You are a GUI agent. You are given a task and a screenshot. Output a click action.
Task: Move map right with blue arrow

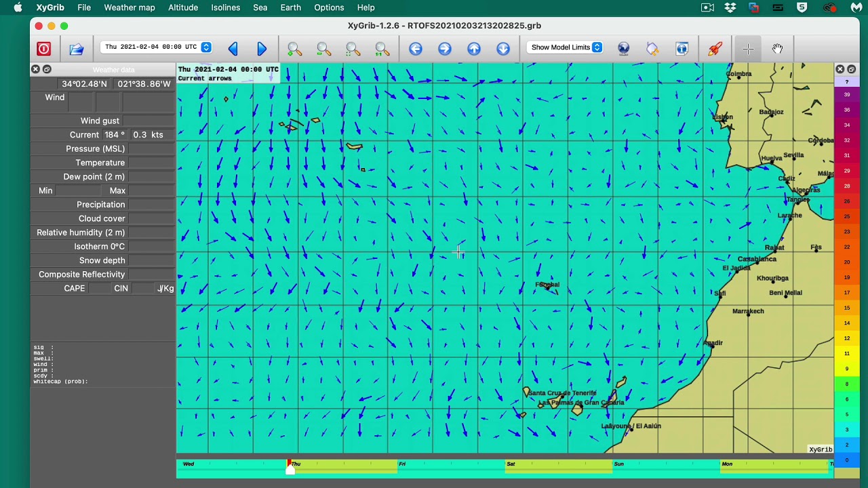444,49
